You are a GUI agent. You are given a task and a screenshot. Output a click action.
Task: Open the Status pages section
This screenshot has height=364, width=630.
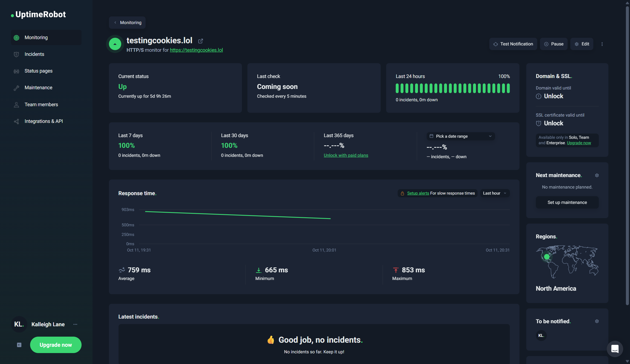click(x=38, y=71)
